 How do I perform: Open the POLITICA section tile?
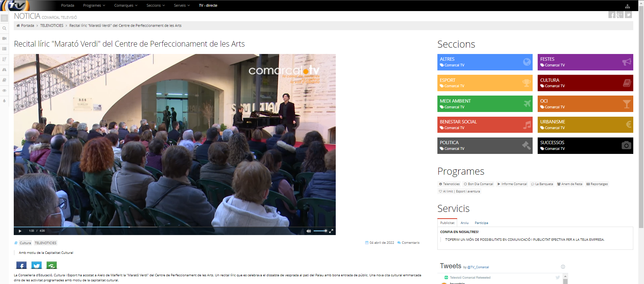coord(485,146)
